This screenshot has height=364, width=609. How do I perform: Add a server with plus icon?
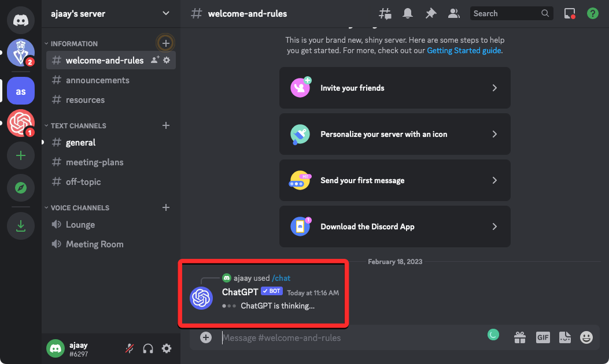click(21, 155)
